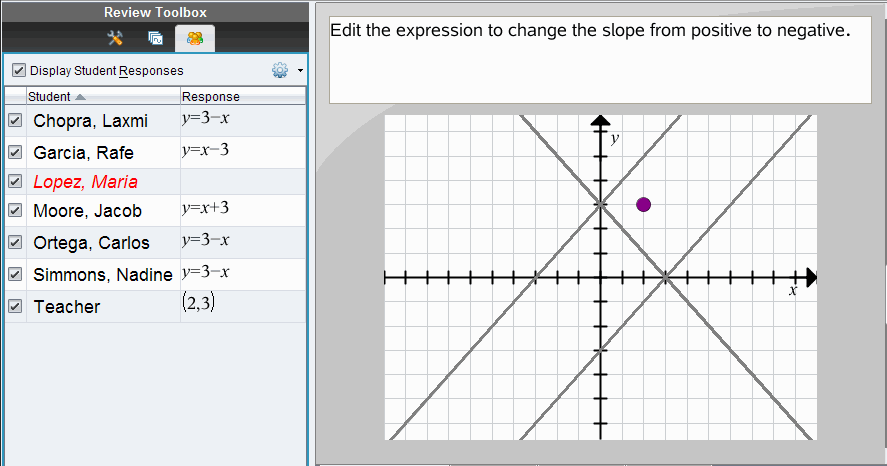Image resolution: width=887 pixels, height=466 pixels.
Task: Uncheck Display Student Responses checkbox
Action: point(19,71)
